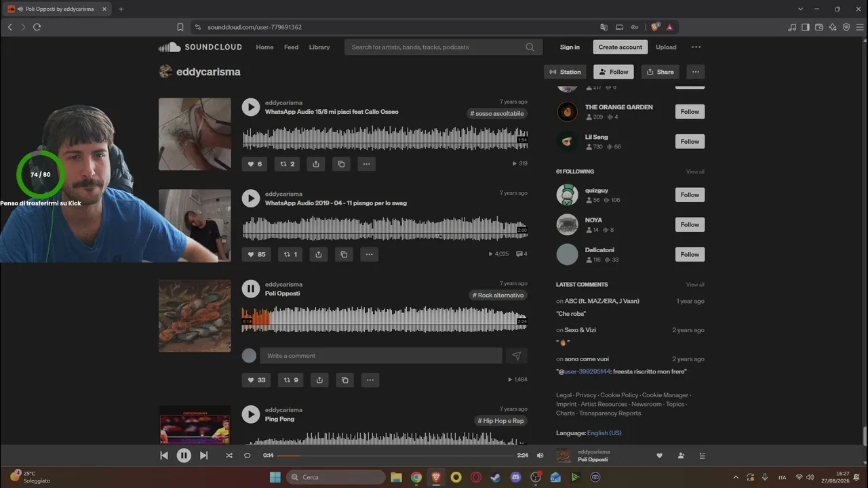Open a new browser tab with the plus
The width and height of the screenshot is (868, 488).
(x=121, y=9)
